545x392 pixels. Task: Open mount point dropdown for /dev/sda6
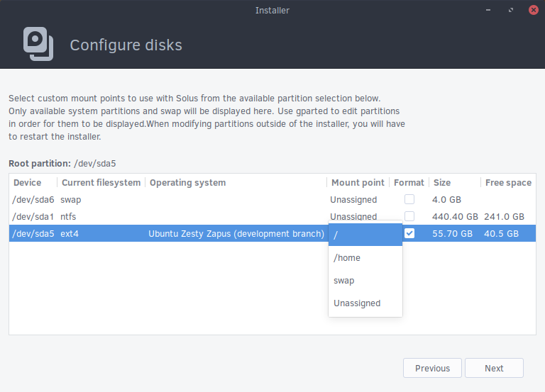point(353,200)
